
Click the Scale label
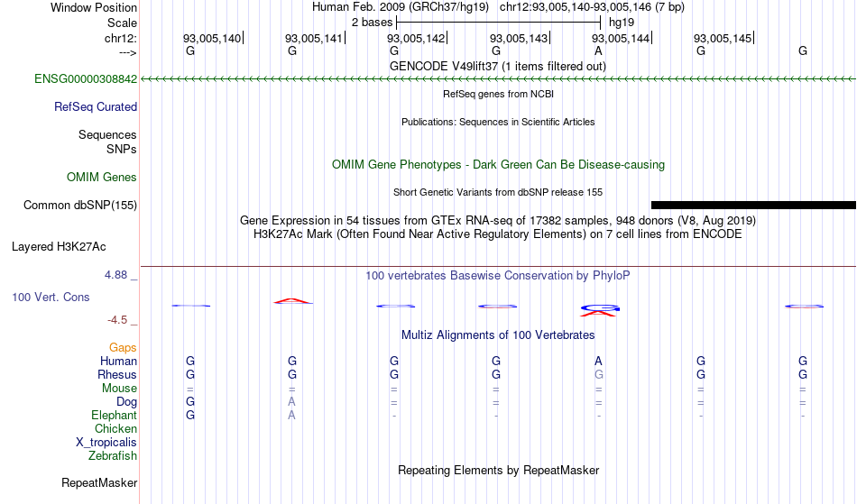(123, 23)
